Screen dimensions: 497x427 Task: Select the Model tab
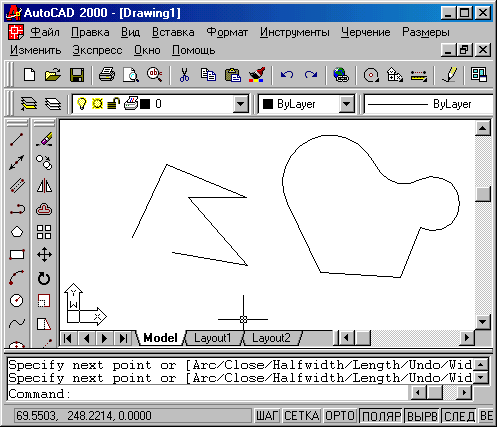[160, 338]
